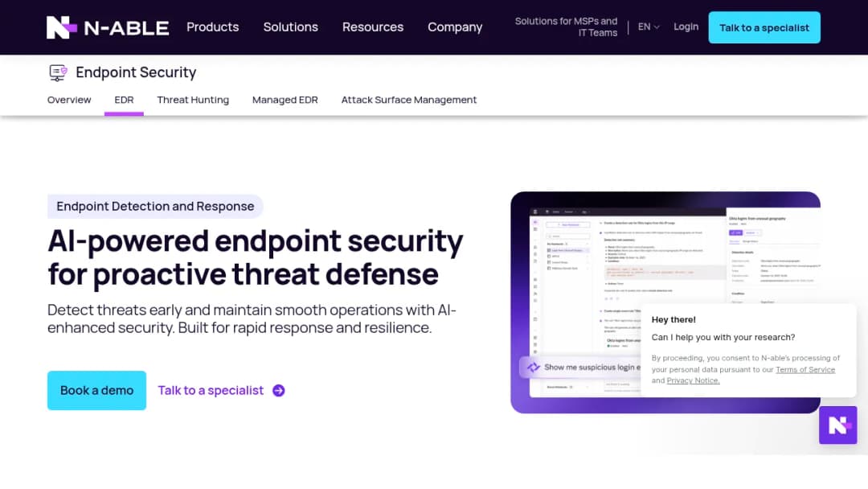868x489 pixels.
Task: Click the header Talk to a specialist button
Action: (764, 27)
